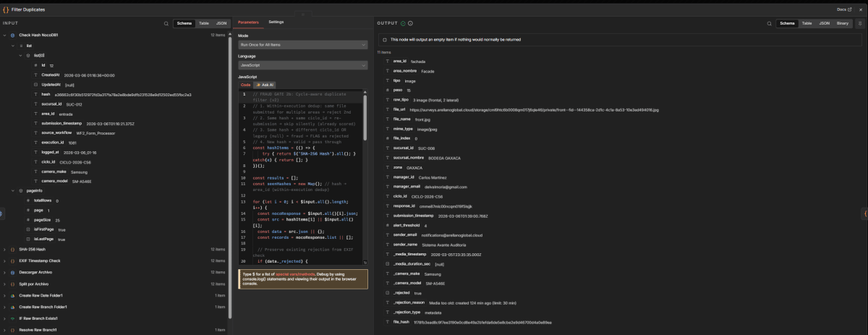Screen dimensions: 868x335
Task: Switch Output view to JSON
Action: (824, 24)
